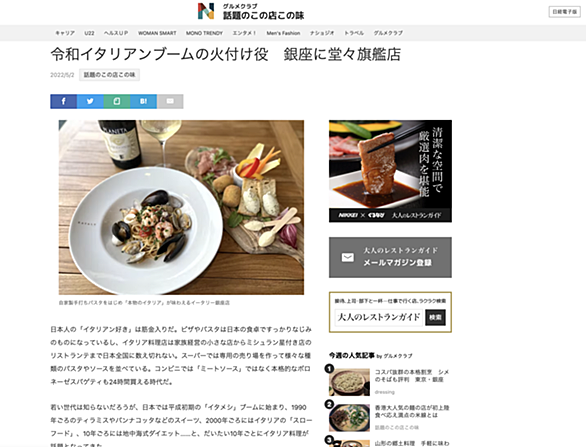Screen dimensions: 586x447
Task: Open MONO TRENDY section
Action: coord(204,33)
